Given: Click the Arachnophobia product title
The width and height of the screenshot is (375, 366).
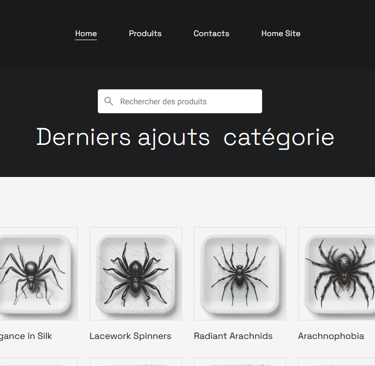Looking at the screenshot, I should click(331, 336).
